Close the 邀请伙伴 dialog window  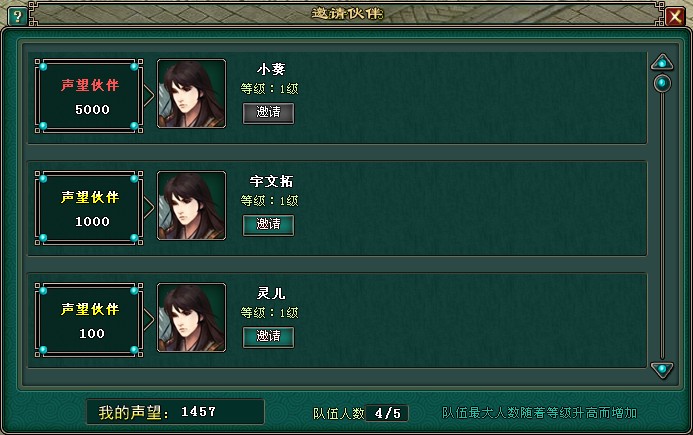(675, 17)
